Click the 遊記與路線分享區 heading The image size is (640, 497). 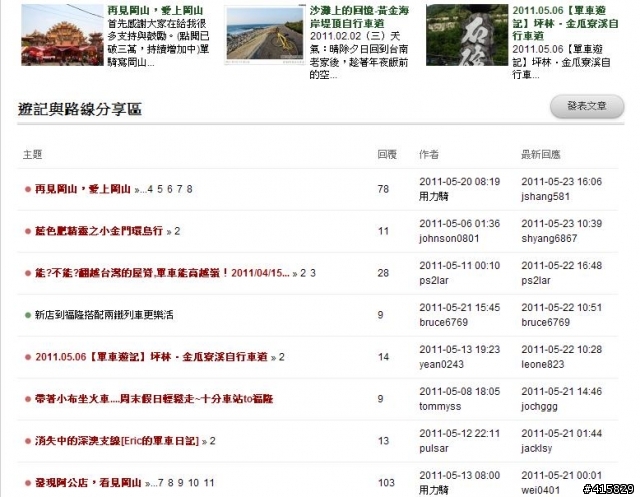80,109
